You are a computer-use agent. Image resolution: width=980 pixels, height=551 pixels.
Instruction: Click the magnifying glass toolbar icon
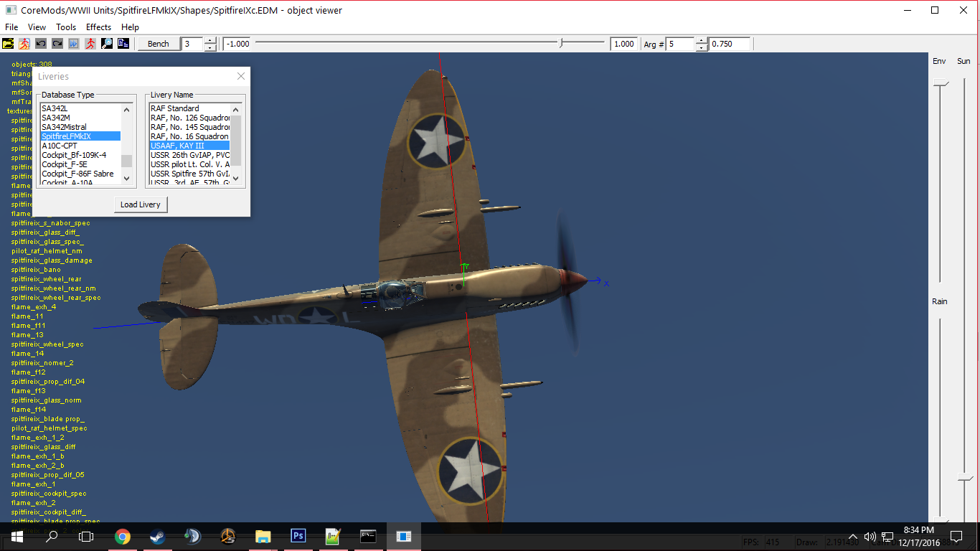[x=107, y=44]
